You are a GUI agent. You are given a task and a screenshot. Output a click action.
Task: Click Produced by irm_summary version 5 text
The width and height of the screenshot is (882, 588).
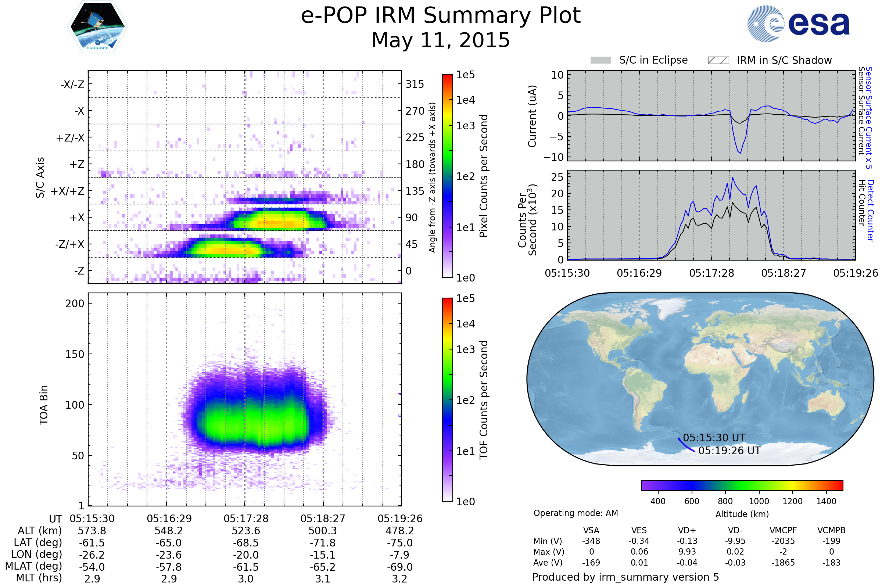pos(625,577)
